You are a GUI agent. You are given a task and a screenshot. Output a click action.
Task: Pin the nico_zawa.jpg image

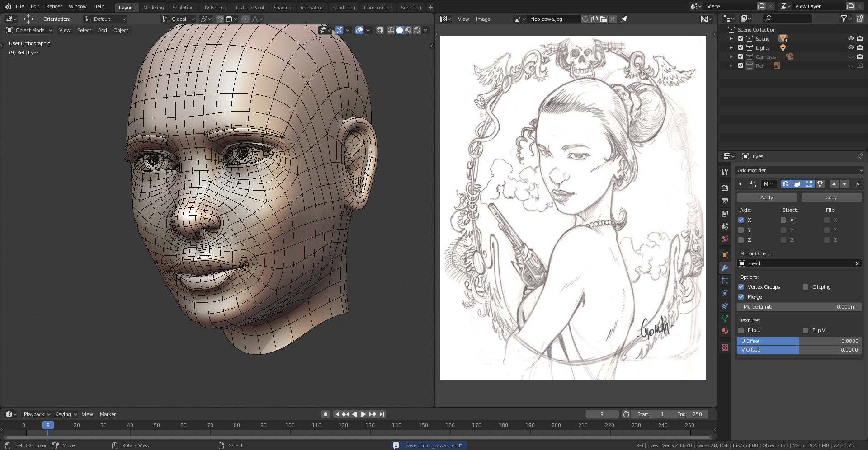624,19
